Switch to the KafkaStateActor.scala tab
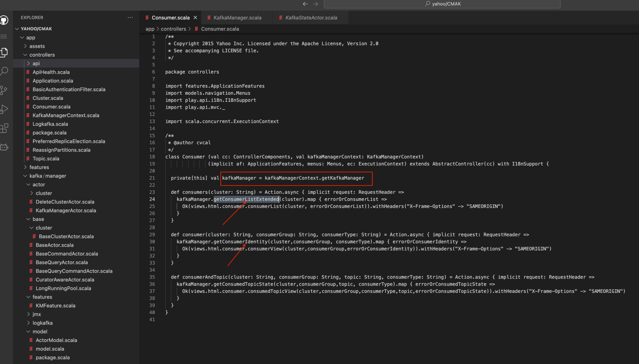Screen dimensions: 639x364 point(311,18)
